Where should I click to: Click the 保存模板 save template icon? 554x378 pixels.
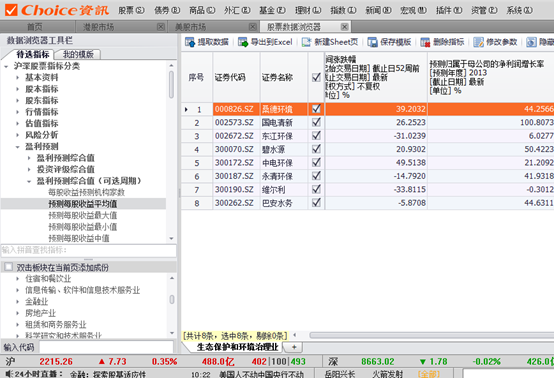pos(372,42)
